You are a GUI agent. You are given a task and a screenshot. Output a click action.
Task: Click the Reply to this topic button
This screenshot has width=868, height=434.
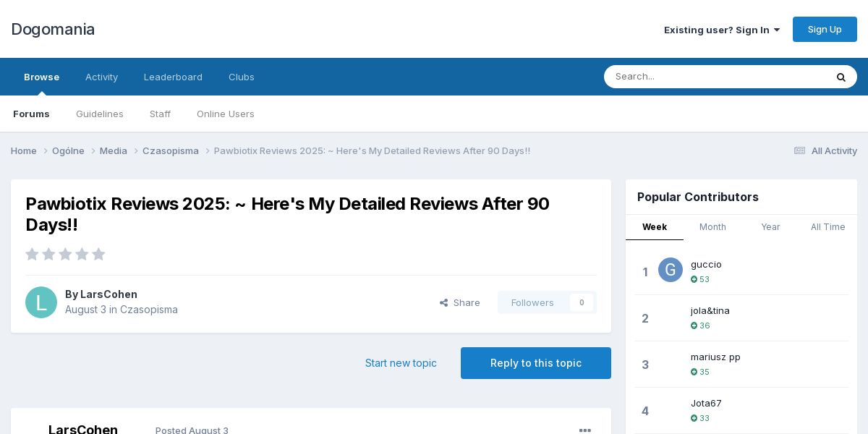point(536,363)
